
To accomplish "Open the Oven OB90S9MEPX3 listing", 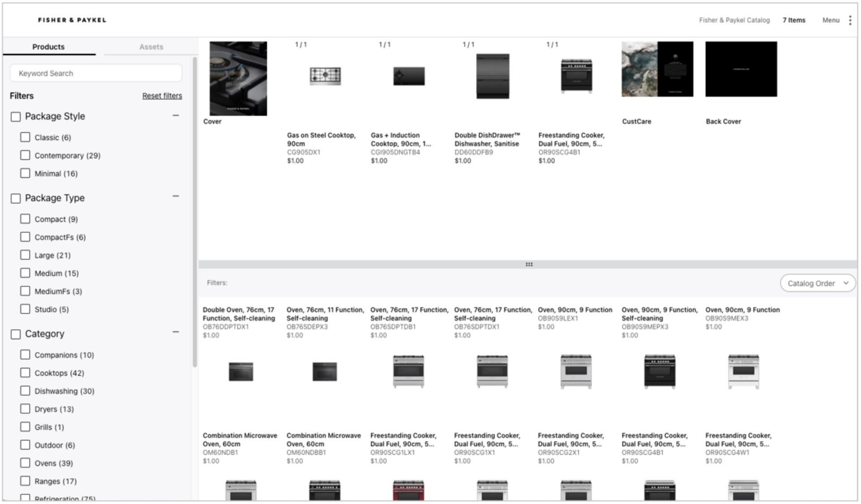I will click(660, 322).
